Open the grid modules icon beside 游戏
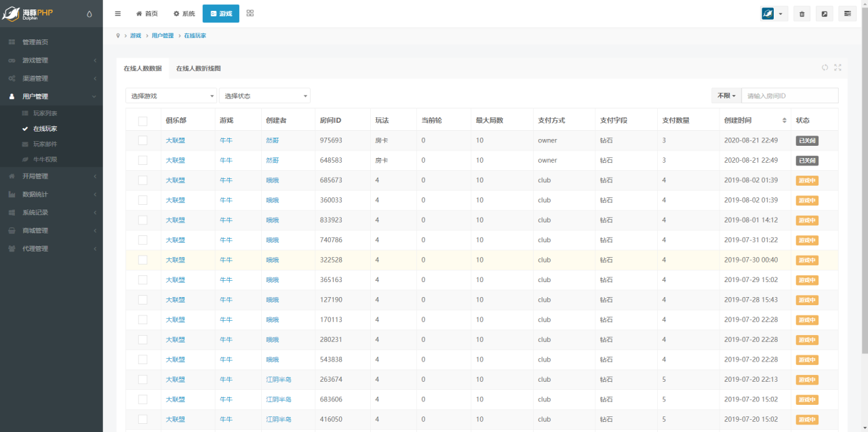This screenshot has width=868, height=432. pyautogui.click(x=250, y=14)
